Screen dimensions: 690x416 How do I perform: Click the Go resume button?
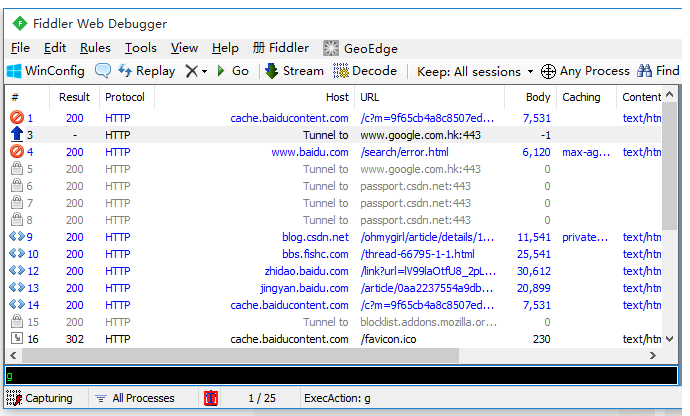[x=233, y=71]
